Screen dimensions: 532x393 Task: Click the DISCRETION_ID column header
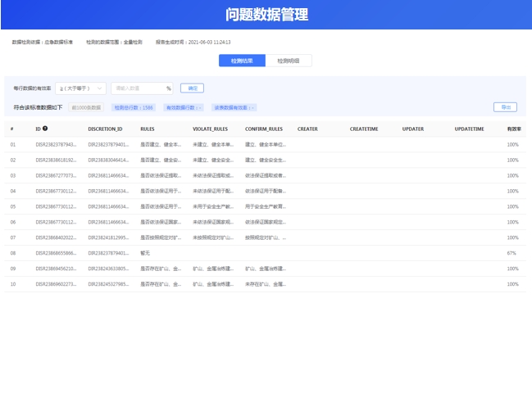pos(105,129)
